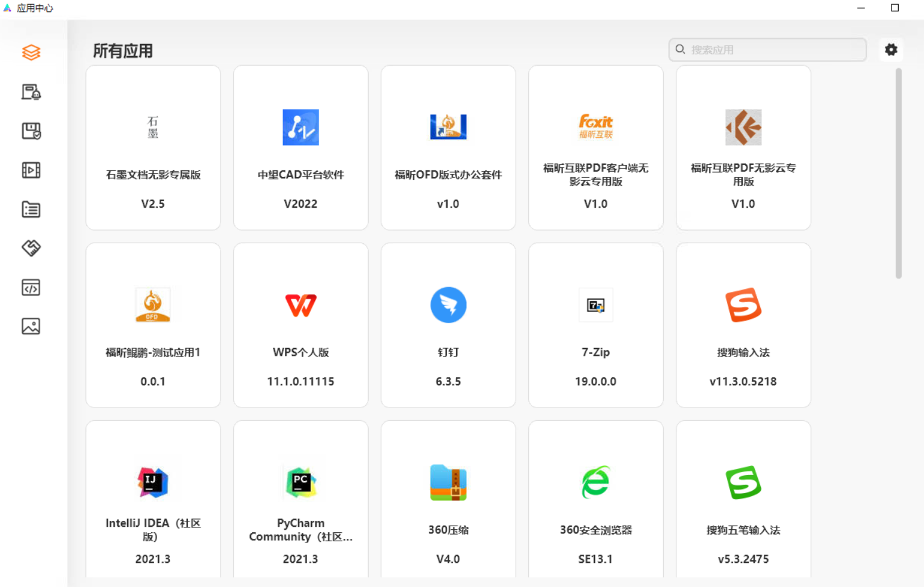
Task: Click the 中望CAD平台软件 label
Action: click(301, 175)
